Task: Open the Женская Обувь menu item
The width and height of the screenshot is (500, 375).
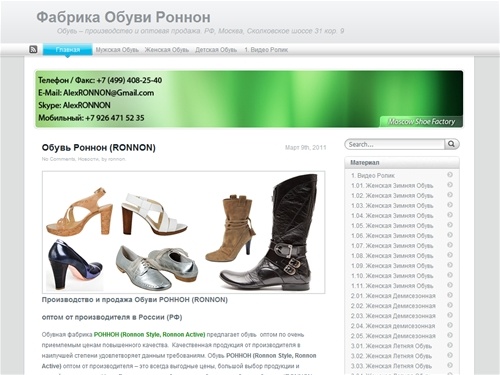Action: [x=167, y=50]
